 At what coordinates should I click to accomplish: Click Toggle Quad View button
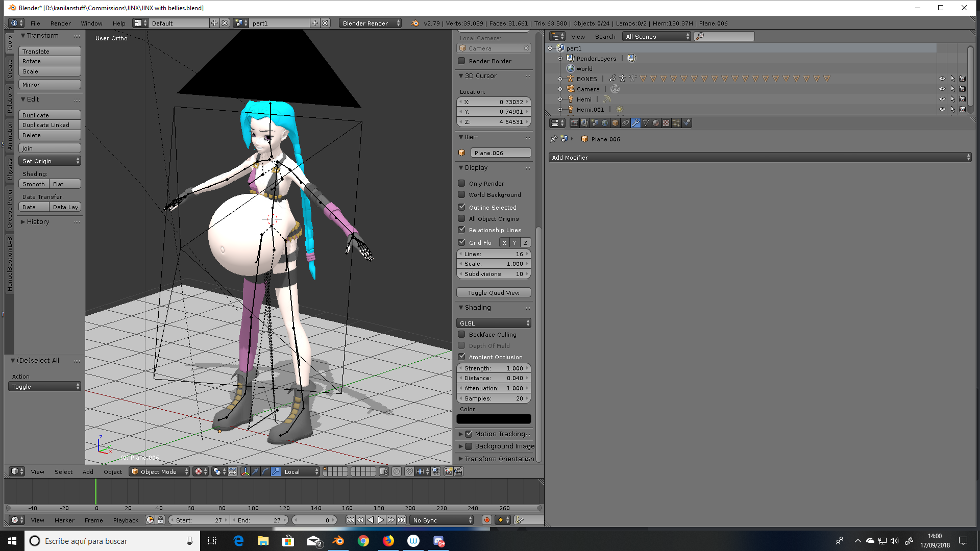pyautogui.click(x=494, y=292)
